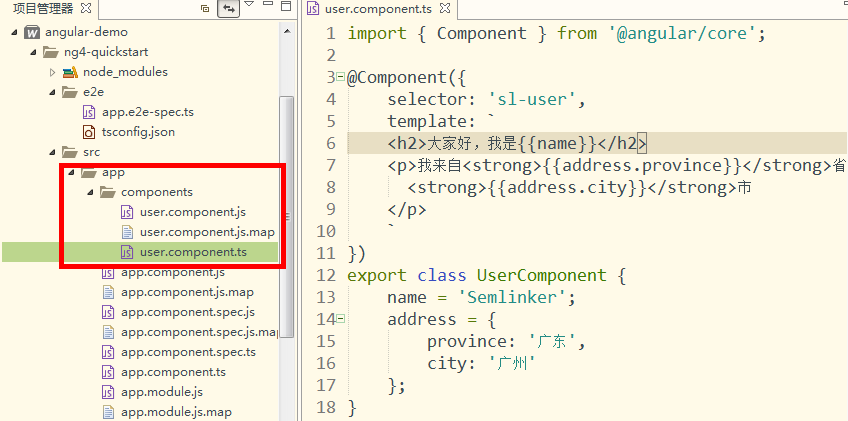Click '@angular/core' import string
Image resolution: width=848 pixels, height=421 pixels.
point(683,34)
